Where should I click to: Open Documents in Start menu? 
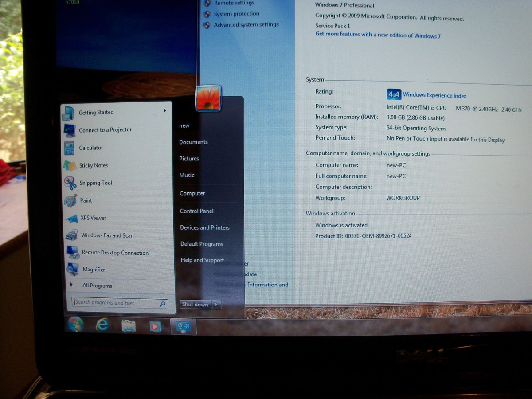coord(193,142)
